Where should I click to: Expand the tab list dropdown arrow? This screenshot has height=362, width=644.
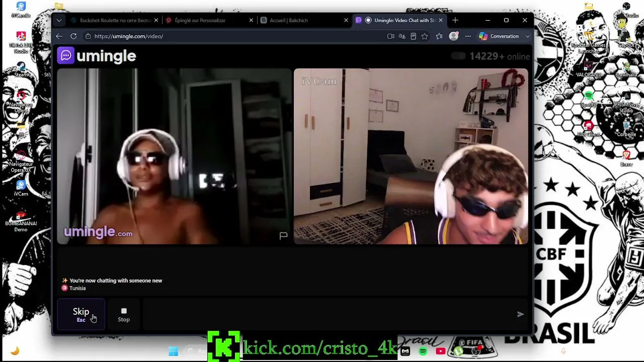[59, 20]
